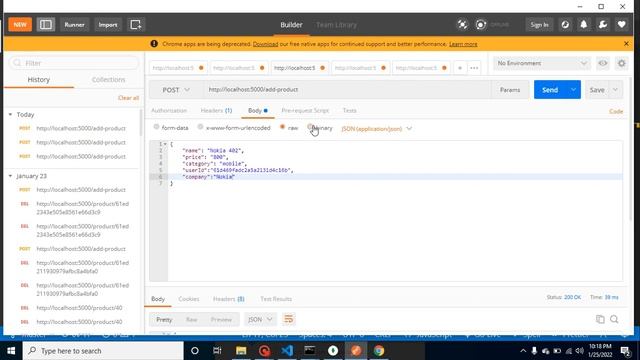Switch to the Team Library tab
The width and height of the screenshot is (640, 360).
(x=336, y=24)
